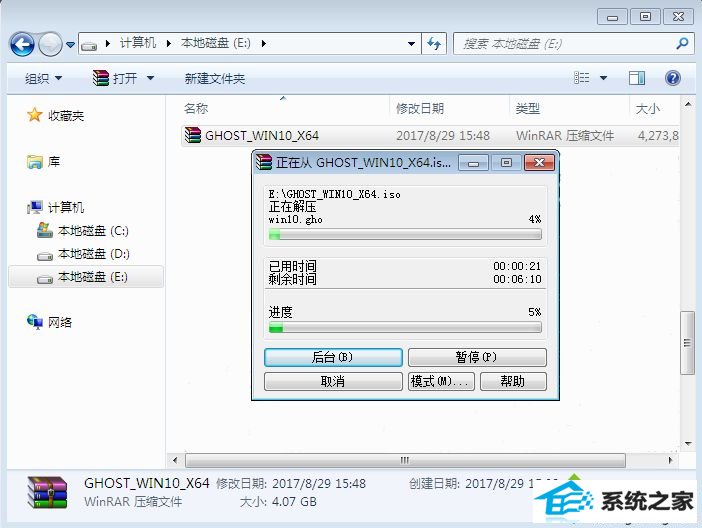Click the vertical scrollbar thumb
This screenshot has height=528, width=702.
click(x=687, y=343)
